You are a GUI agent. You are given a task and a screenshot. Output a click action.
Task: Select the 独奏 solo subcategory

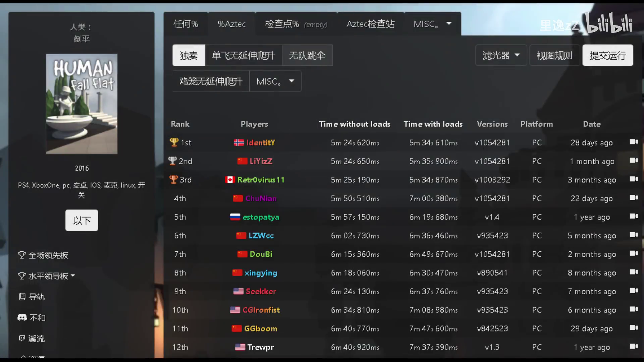point(189,55)
